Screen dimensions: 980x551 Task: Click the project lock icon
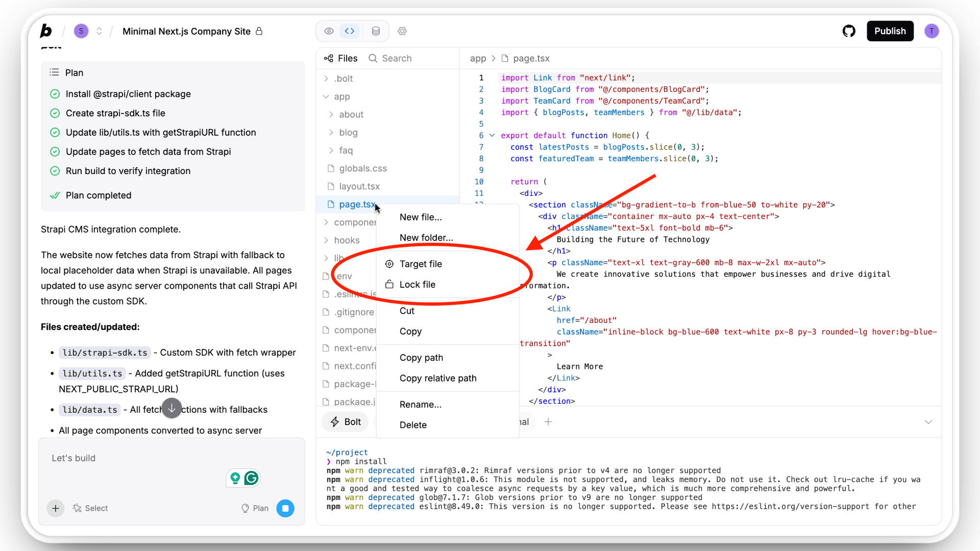(259, 31)
